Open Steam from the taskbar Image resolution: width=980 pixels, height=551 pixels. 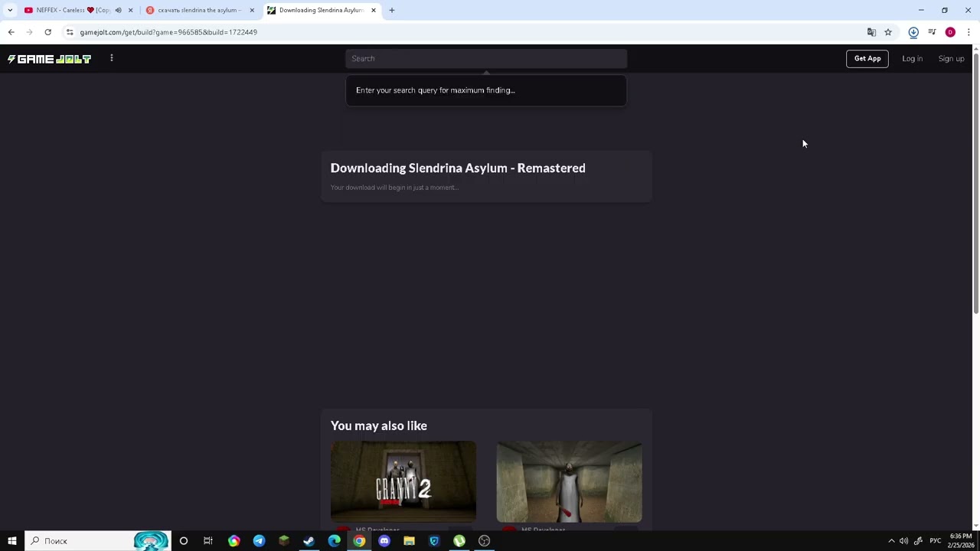coord(309,541)
